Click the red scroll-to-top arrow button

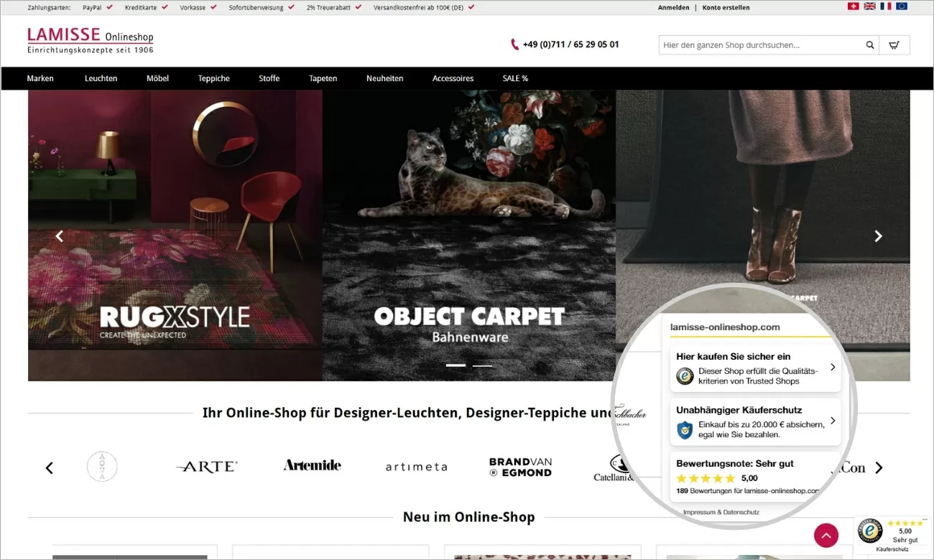pos(826,536)
